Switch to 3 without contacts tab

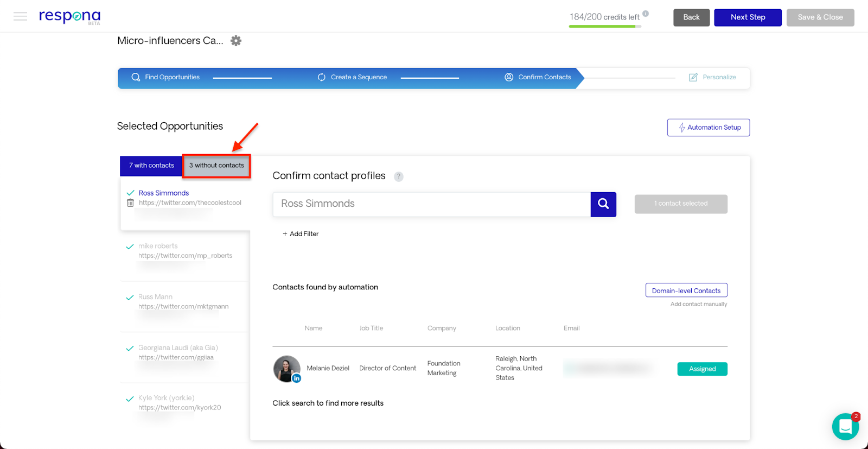[x=216, y=166]
